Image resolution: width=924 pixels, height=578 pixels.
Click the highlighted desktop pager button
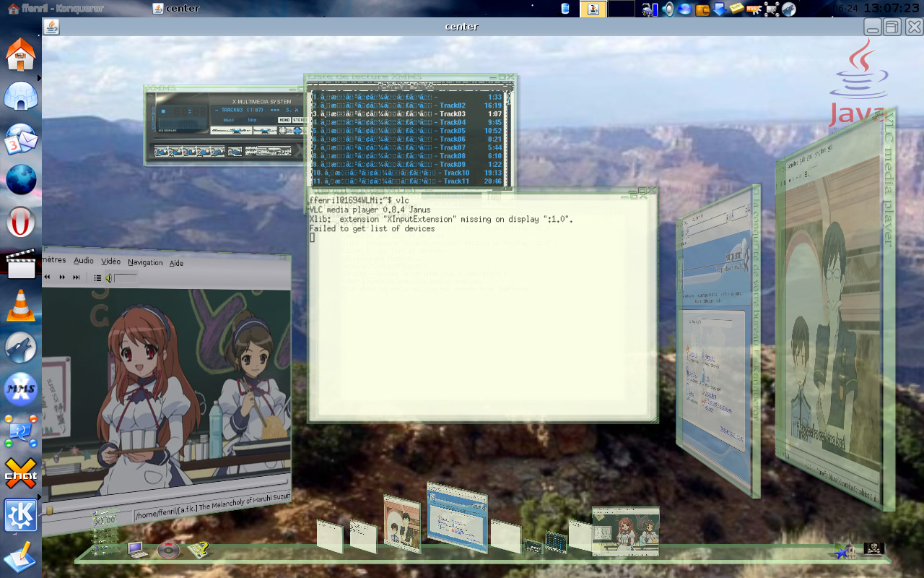point(593,9)
